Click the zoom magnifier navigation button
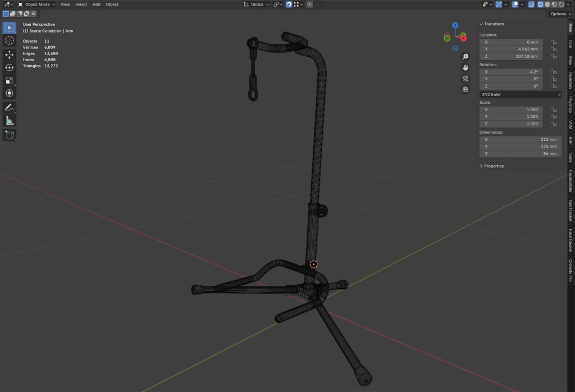 [x=466, y=57]
